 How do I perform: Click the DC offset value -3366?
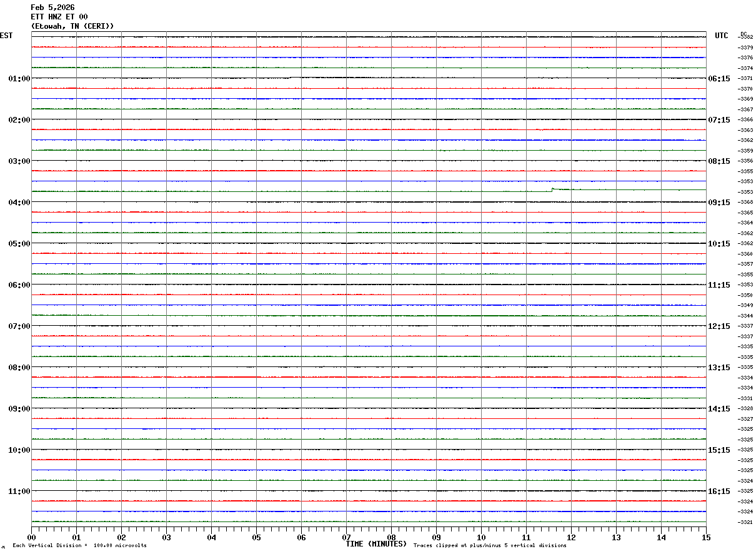(745, 120)
